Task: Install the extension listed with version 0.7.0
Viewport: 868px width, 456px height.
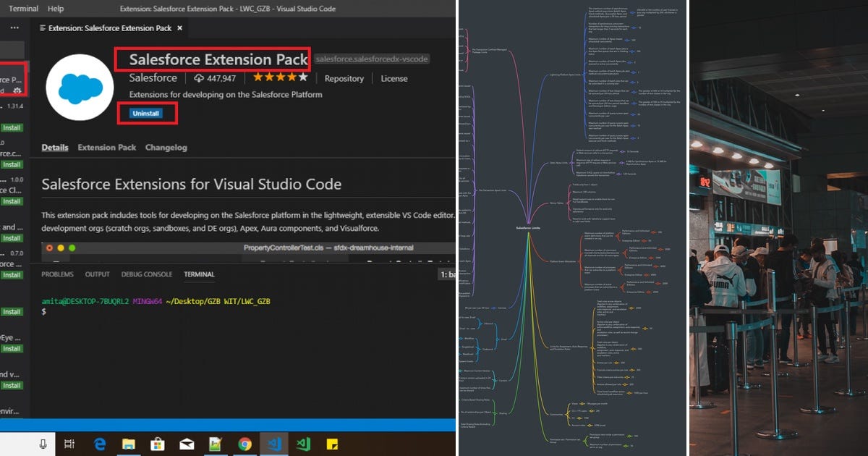Action: [11, 275]
